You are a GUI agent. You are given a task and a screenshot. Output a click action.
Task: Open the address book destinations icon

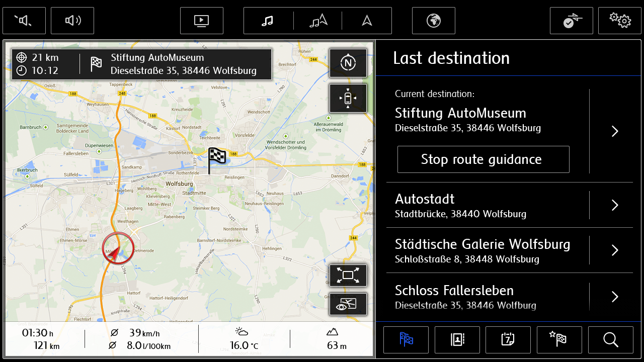pyautogui.click(x=457, y=340)
